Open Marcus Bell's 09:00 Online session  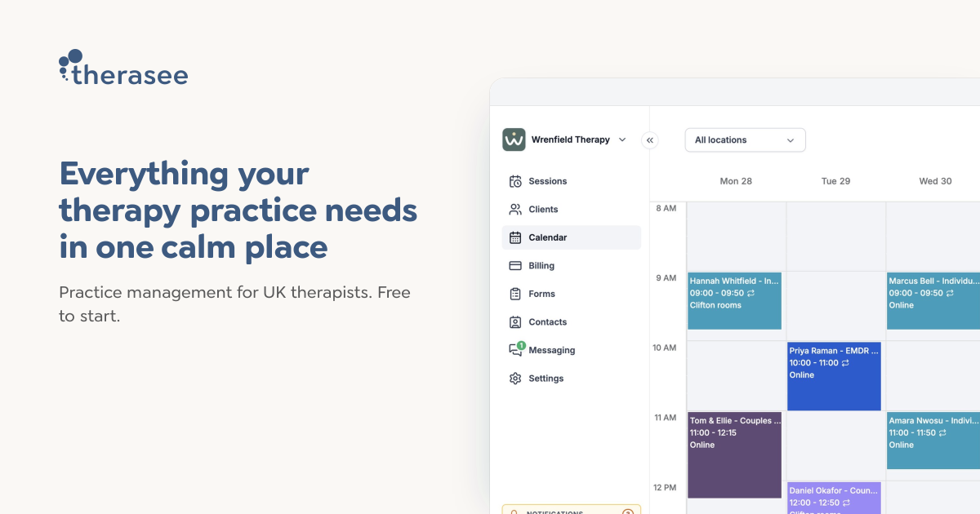[933, 301]
